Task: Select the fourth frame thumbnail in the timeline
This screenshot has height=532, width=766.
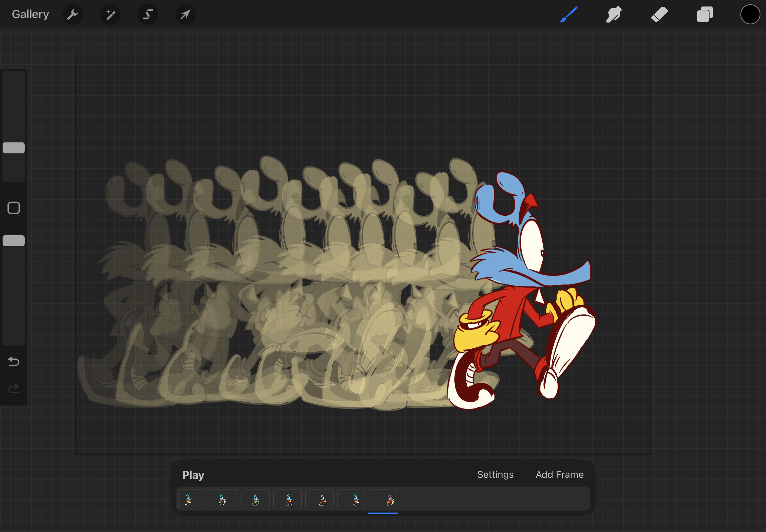Action: point(288,499)
